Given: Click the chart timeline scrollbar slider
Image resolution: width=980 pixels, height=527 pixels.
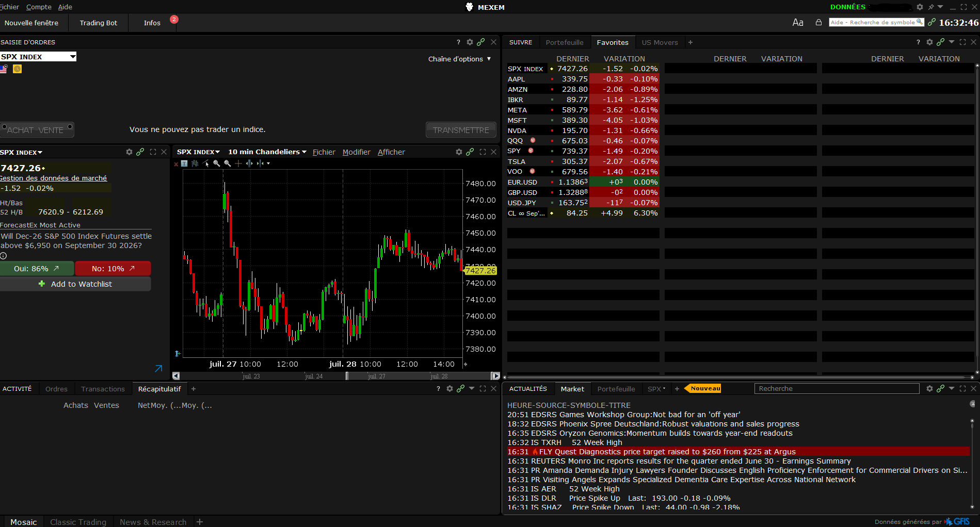Looking at the screenshot, I should [347, 376].
